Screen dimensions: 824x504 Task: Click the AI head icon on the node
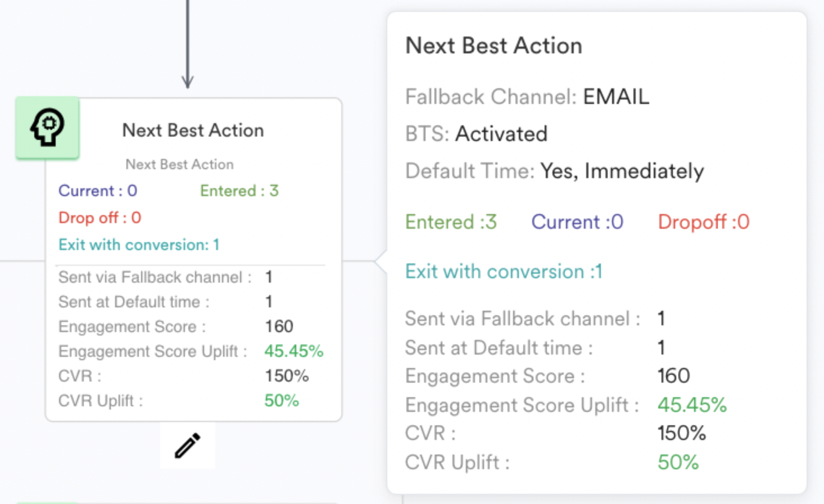click(x=47, y=127)
